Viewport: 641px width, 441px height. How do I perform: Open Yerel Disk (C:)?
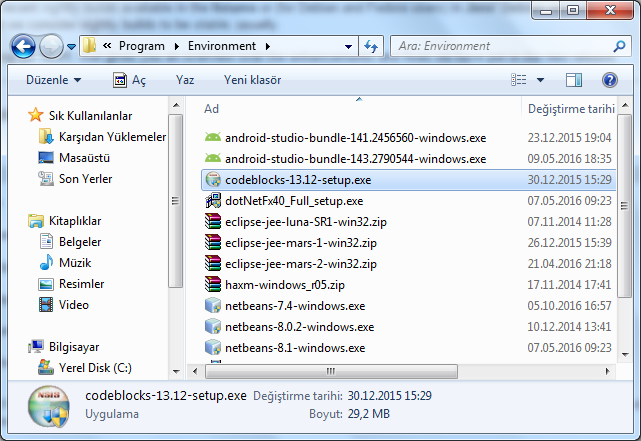(95, 368)
